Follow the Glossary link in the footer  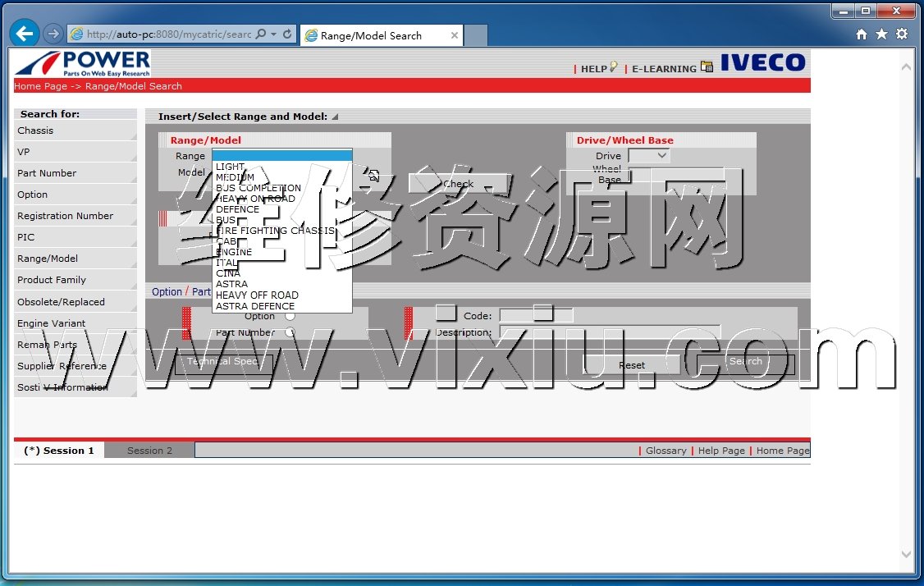coord(666,451)
